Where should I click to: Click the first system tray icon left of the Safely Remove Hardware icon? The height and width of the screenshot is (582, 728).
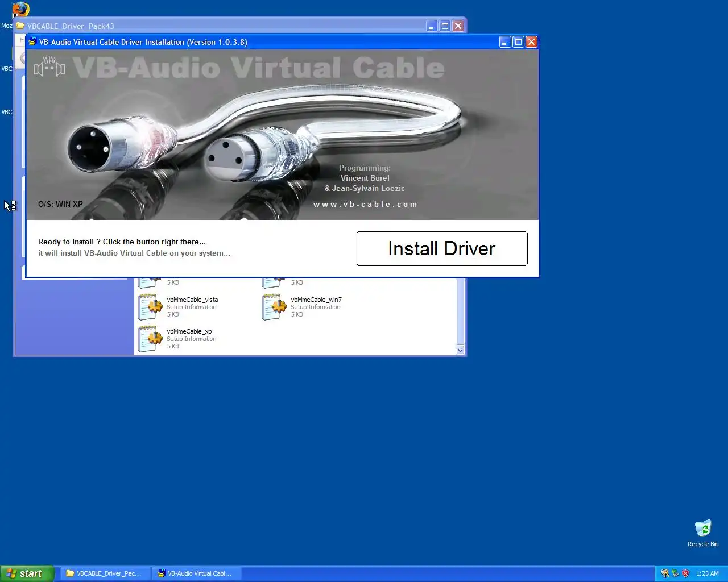coord(665,573)
